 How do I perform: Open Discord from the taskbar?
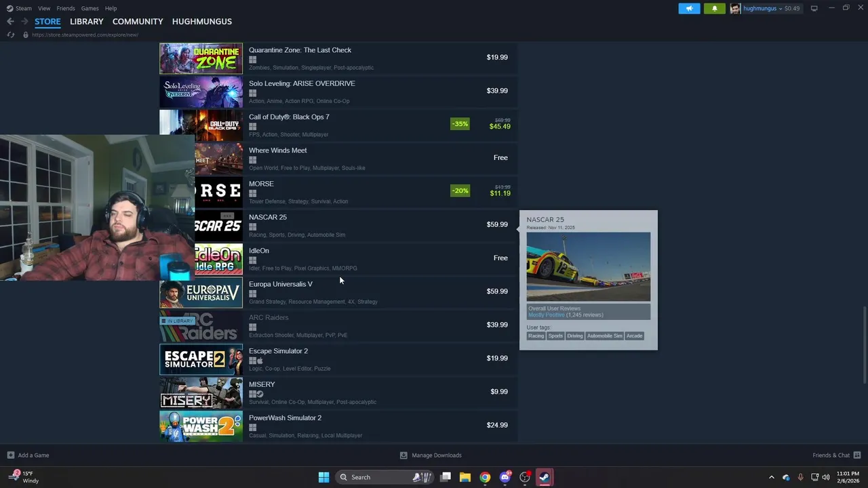point(505,477)
